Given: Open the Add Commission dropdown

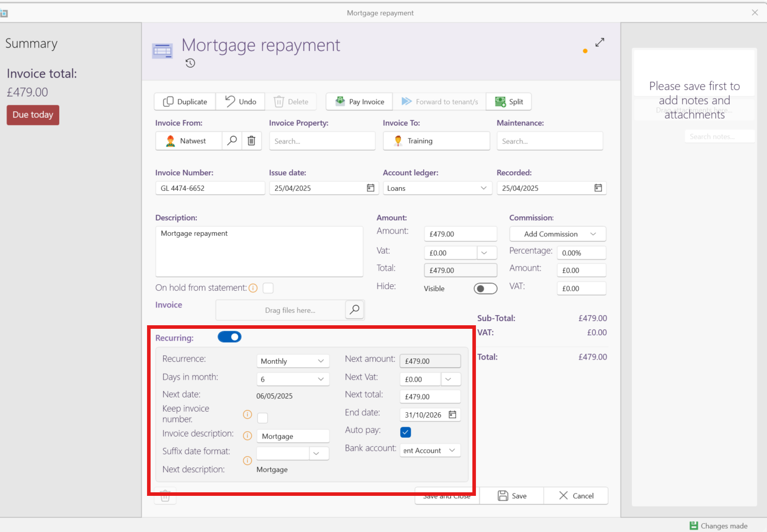Looking at the screenshot, I should tap(558, 234).
